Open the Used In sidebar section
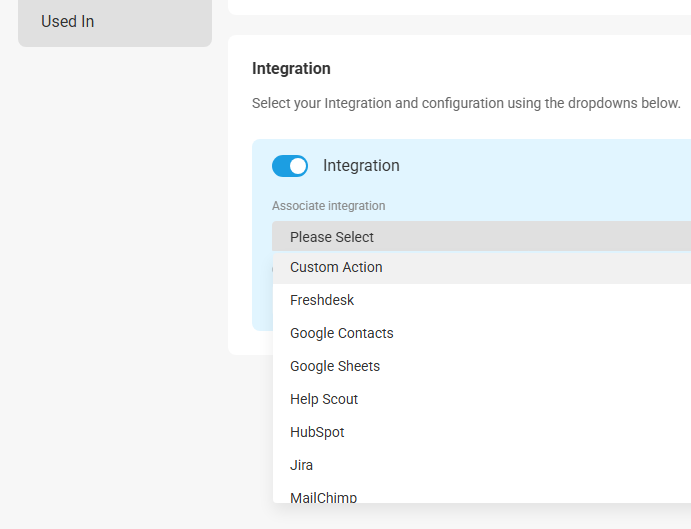The image size is (691, 529). tap(67, 21)
